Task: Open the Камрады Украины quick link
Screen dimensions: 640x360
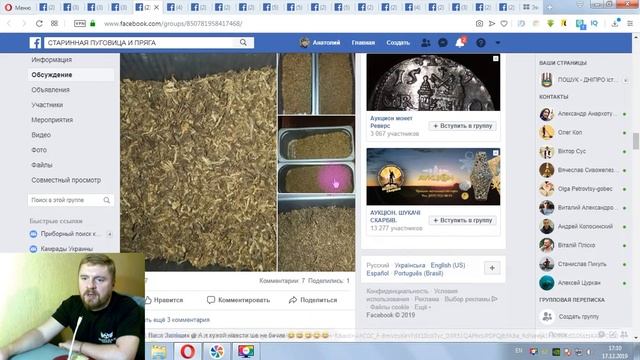Action: click(67, 249)
